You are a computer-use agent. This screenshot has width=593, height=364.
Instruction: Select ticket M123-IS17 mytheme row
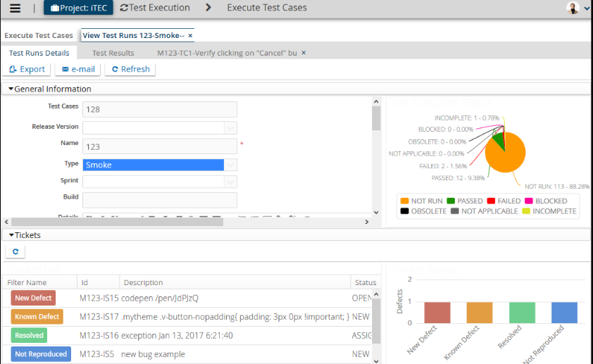click(187, 317)
